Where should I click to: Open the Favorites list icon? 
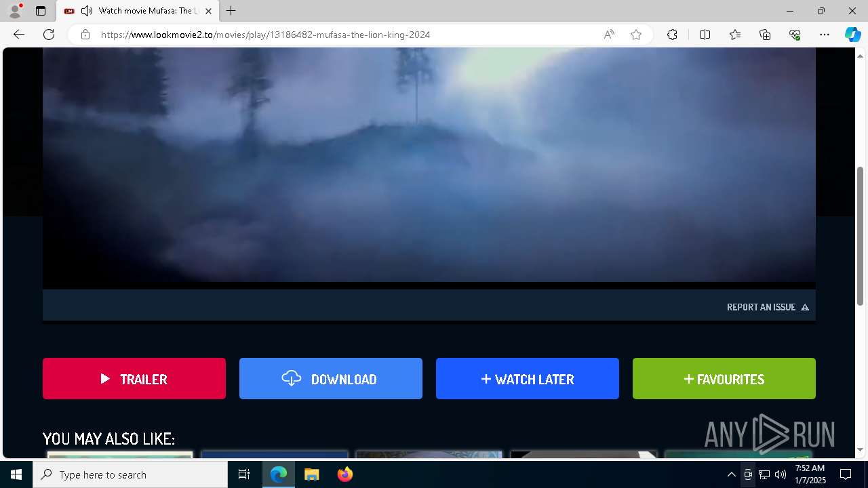pyautogui.click(x=735, y=35)
